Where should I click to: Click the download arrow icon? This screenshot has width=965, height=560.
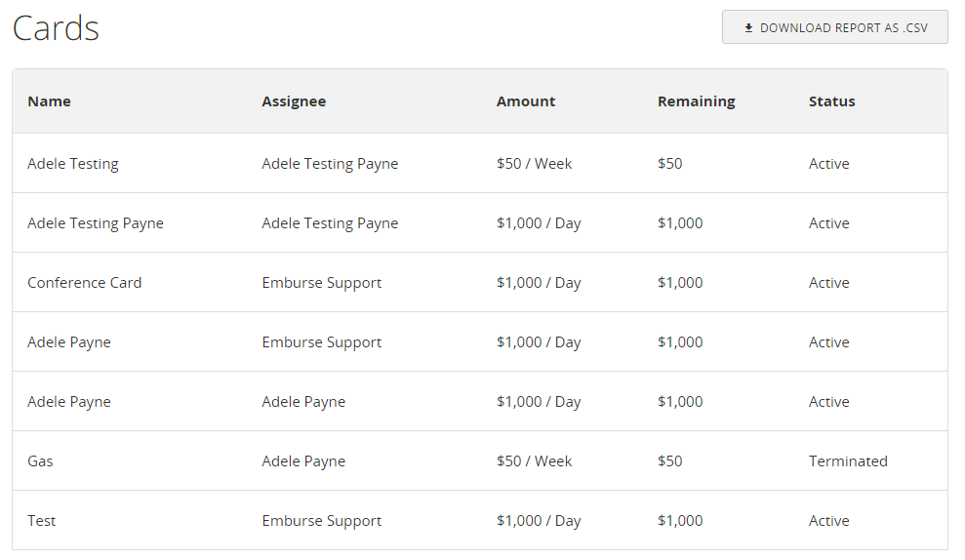[748, 27]
